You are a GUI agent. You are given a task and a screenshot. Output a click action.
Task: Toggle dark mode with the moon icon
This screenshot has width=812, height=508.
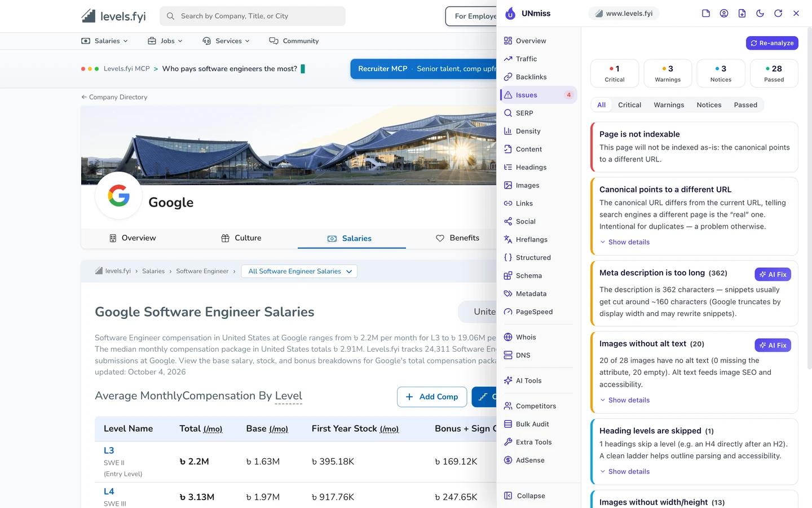[760, 14]
